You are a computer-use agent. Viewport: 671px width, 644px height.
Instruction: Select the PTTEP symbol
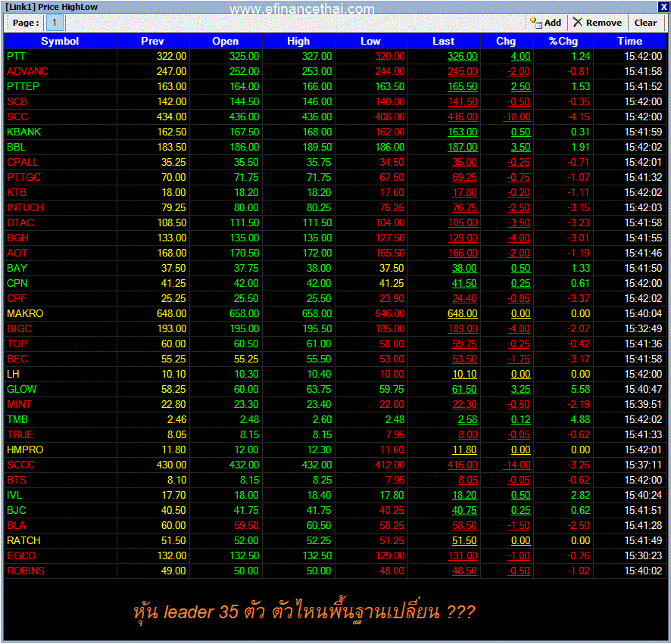23,86
